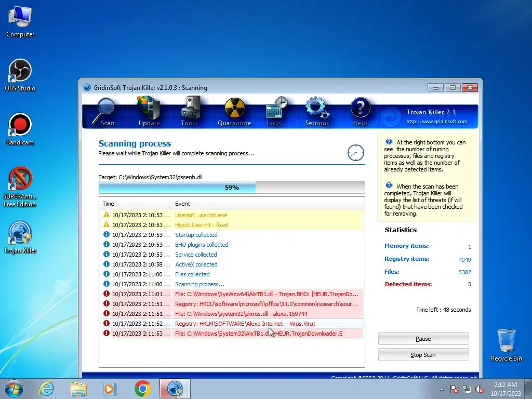Click the Time column header
The width and height of the screenshot is (532, 399).
[136, 204]
